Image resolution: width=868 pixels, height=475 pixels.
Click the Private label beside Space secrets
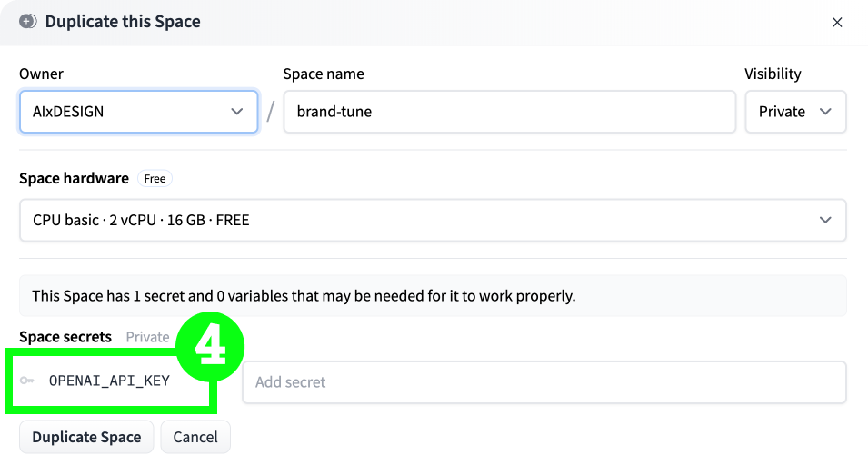pos(147,337)
